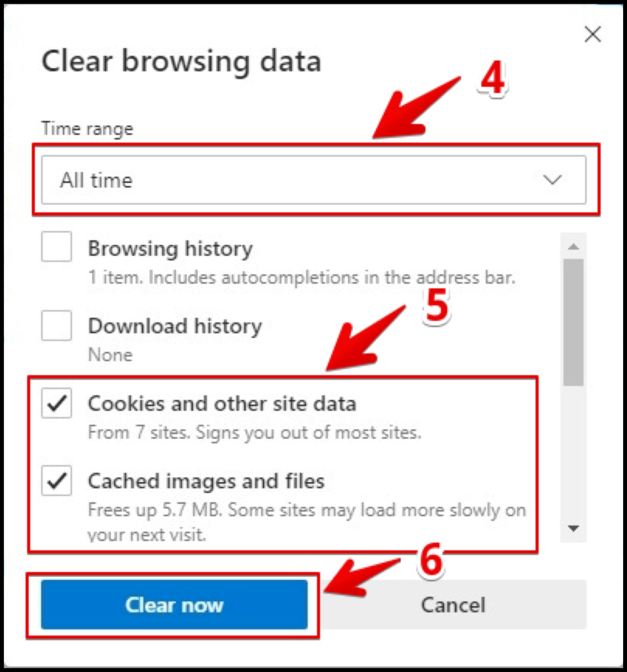Image resolution: width=627 pixels, height=672 pixels.
Task: Click the Clear browsing data heading
Action: (x=182, y=62)
